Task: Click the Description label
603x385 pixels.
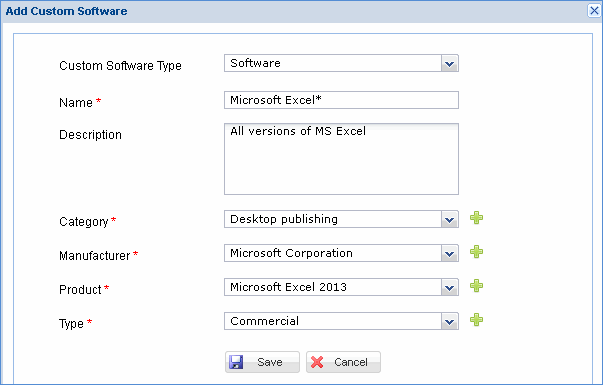Action: pyautogui.click(x=90, y=135)
